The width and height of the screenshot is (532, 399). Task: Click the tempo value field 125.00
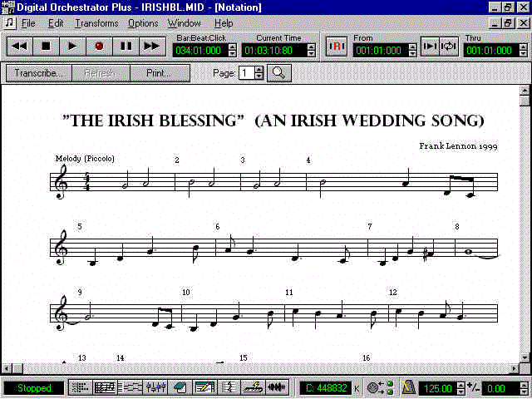click(438, 388)
